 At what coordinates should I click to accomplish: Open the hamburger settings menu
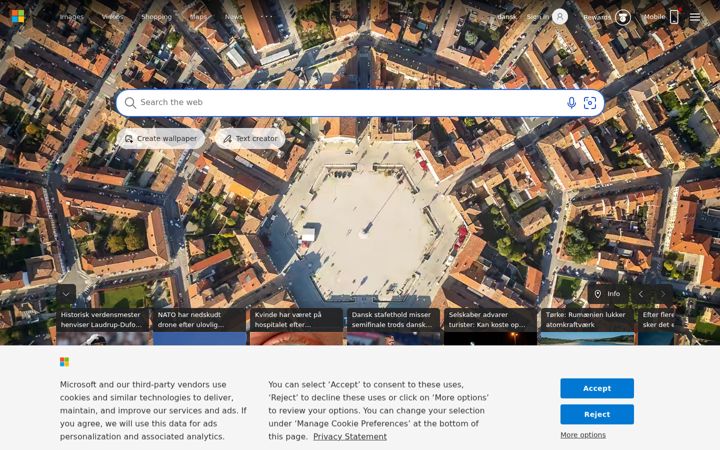point(695,17)
